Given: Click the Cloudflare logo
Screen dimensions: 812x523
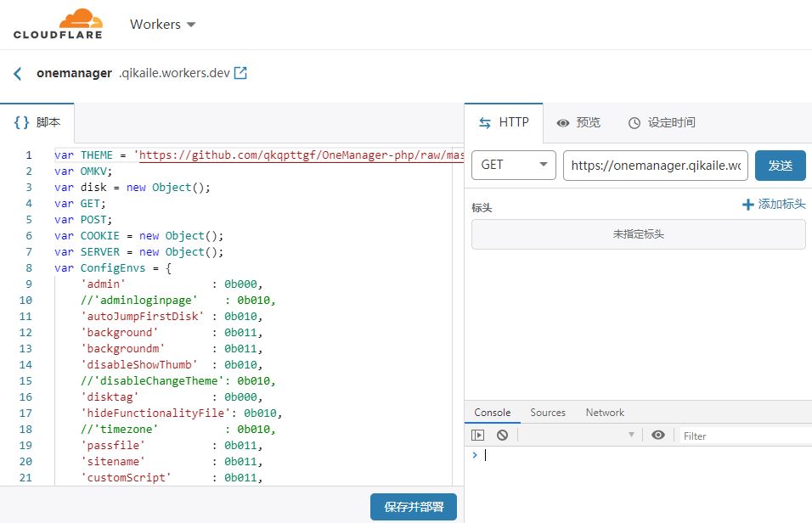Looking at the screenshot, I should (58, 24).
